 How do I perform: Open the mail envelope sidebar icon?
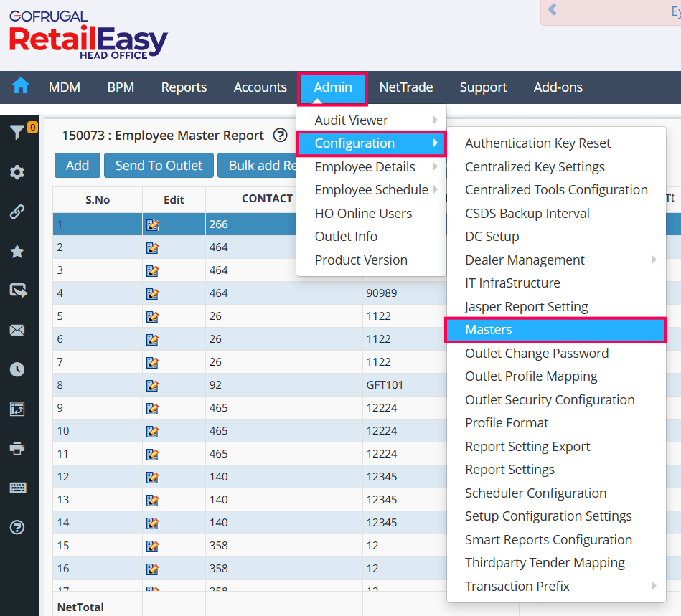(17, 331)
